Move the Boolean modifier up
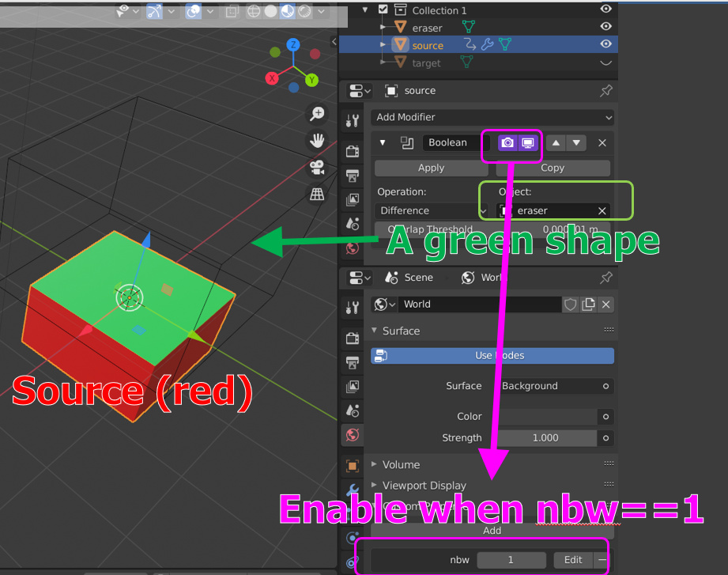This screenshot has height=575, width=728. (x=556, y=143)
